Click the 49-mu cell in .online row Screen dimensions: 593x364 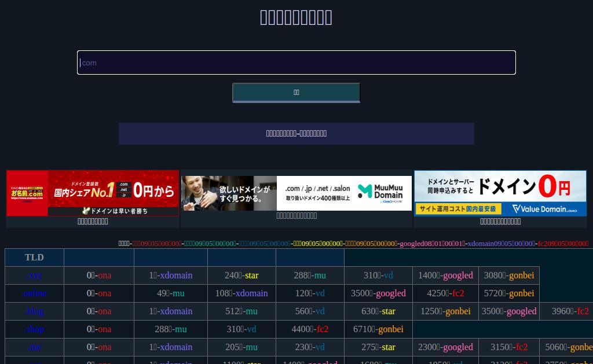[x=171, y=293]
